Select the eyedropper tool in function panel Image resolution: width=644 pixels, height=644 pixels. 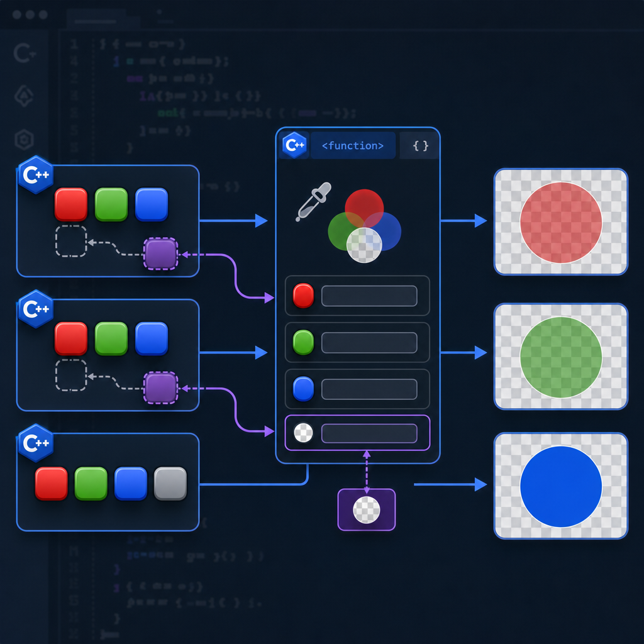pyautogui.click(x=313, y=202)
